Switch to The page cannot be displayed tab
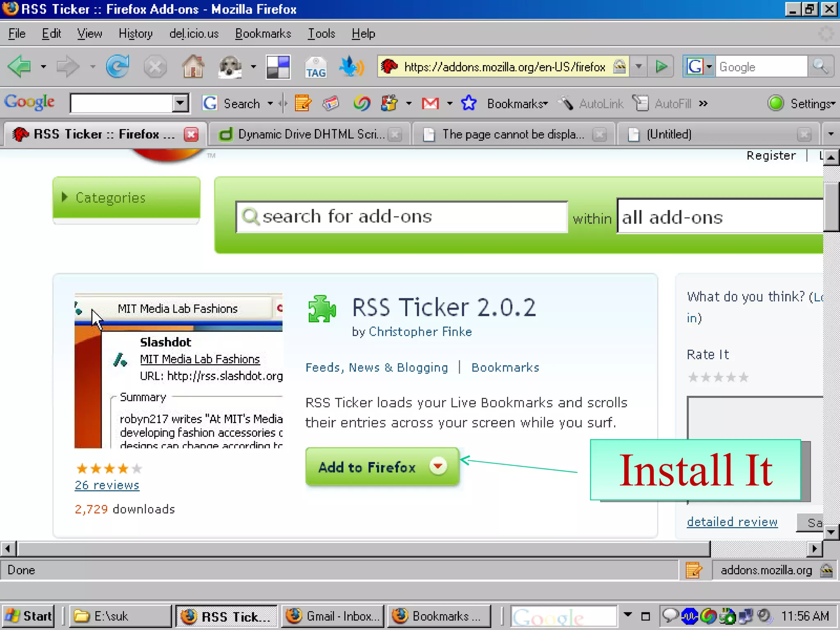Image resolution: width=840 pixels, height=630 pixels. [x=514, y=134]
